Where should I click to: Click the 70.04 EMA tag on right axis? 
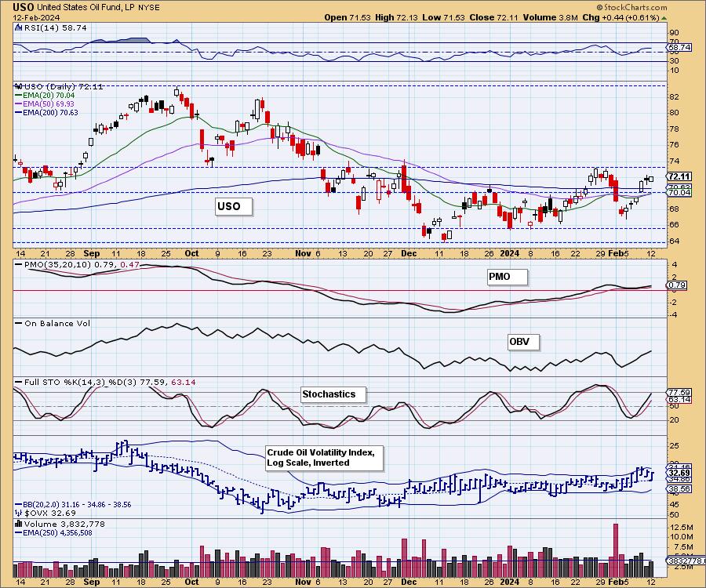[x=680, y=193]
